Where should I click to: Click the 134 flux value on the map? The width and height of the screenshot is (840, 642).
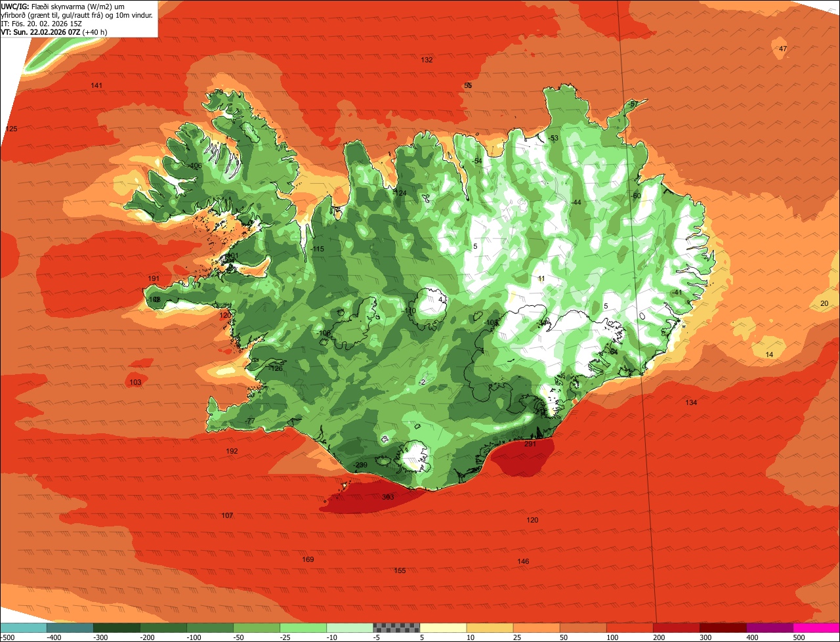pyautogui.click(x=691, y=402)
